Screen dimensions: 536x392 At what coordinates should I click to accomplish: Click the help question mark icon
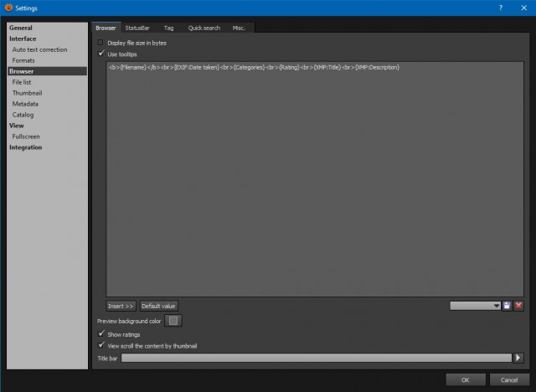[501, 8]
